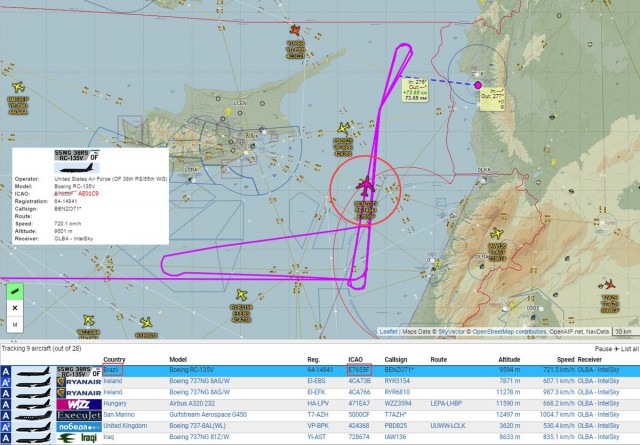
Task: Click the A class badge on RC-135V row
Action: [6, 371]
